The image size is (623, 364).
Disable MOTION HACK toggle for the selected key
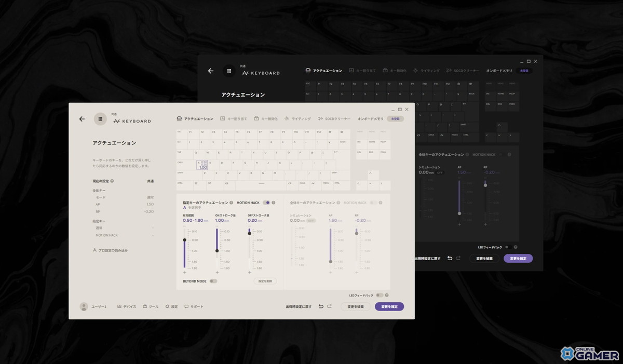pyautogui.click(x=266, y=203)
